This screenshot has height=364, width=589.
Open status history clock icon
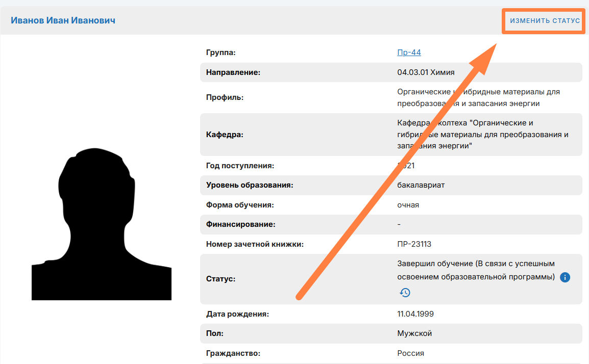[x=405, y=293]
